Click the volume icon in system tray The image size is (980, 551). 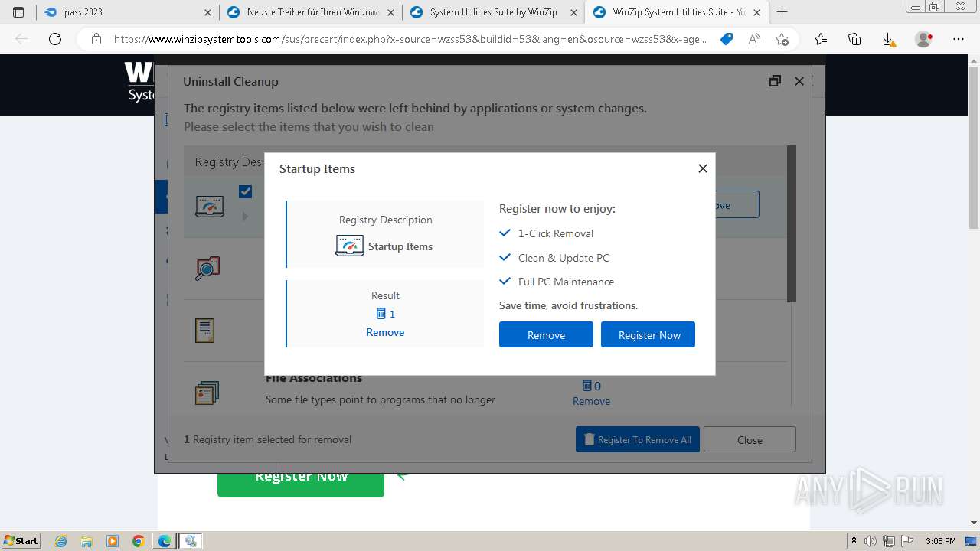(x=871, y=541)
